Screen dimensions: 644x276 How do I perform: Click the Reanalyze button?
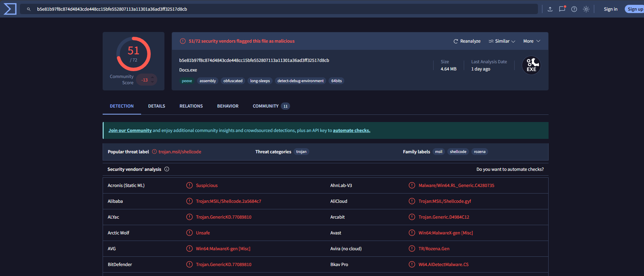click(467, 41)
